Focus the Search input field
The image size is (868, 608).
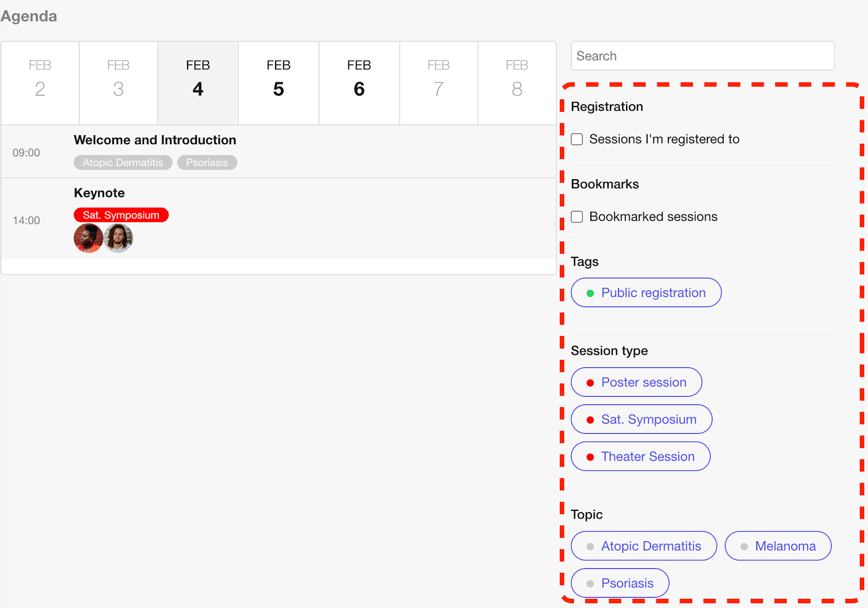703,56
